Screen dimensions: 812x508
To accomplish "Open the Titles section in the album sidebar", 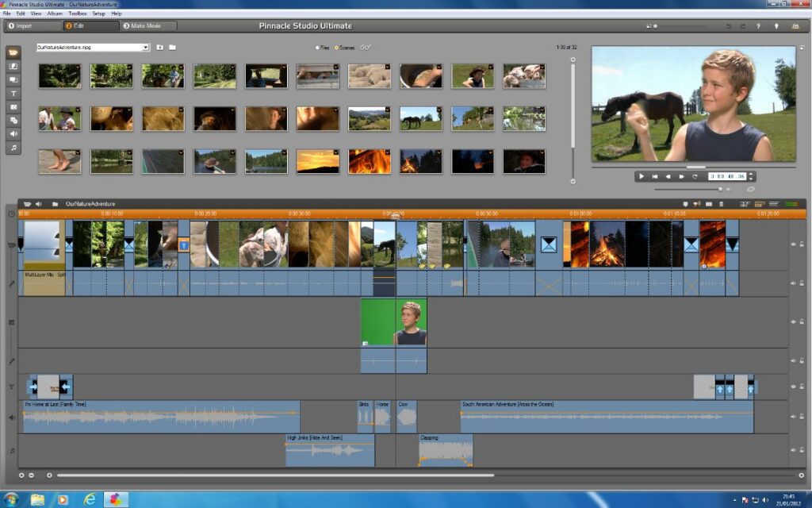I will pos(14,93).
